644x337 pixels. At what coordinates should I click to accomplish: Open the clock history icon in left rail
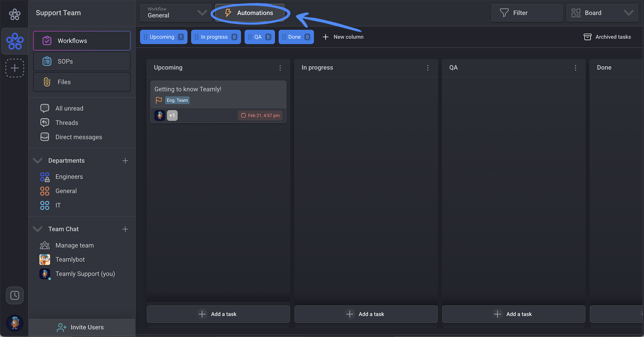pyautogui.click(x=15, y=295)
